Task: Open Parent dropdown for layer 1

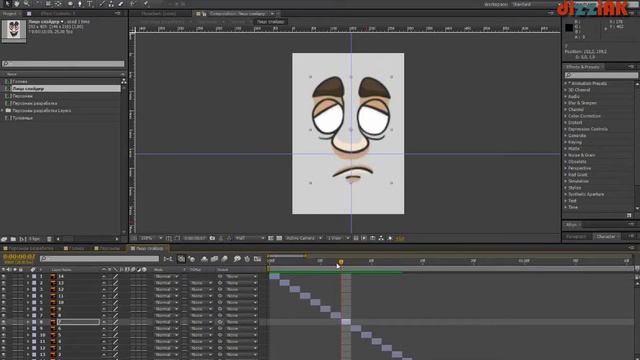Action: 241,276
